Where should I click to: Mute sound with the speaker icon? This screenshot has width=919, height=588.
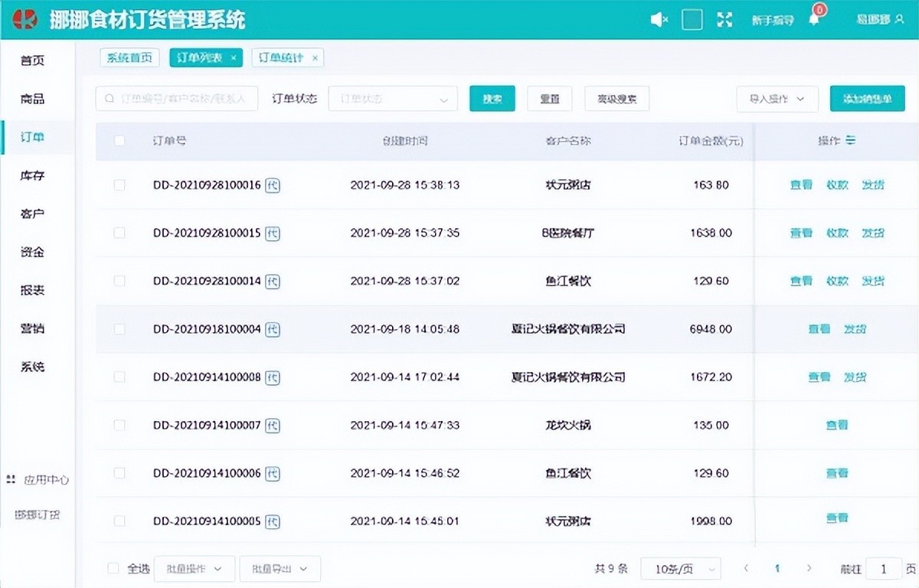click(x=659, y=20)
